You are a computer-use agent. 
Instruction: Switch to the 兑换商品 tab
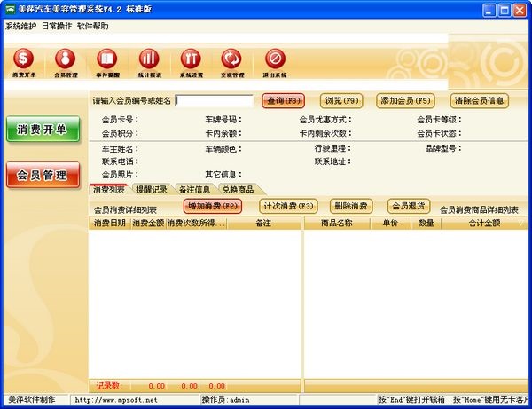point(238,189)
